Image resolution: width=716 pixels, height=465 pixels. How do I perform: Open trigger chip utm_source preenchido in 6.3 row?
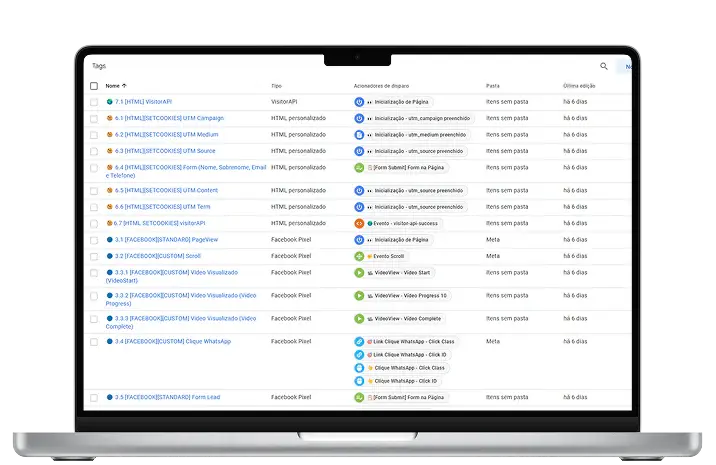pos(417,151)
